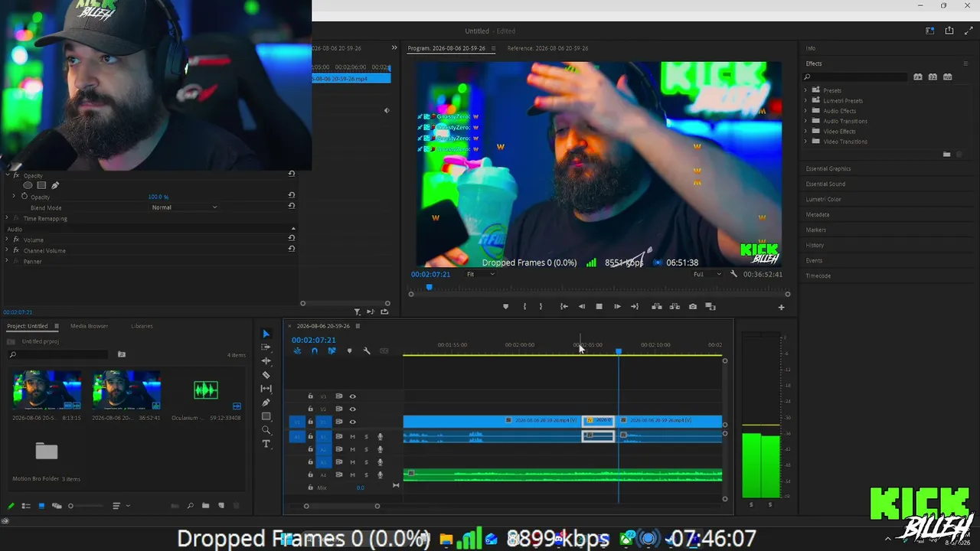
Task: Click the Program monitor scrub bar playhead
Action: pos(429,287)
